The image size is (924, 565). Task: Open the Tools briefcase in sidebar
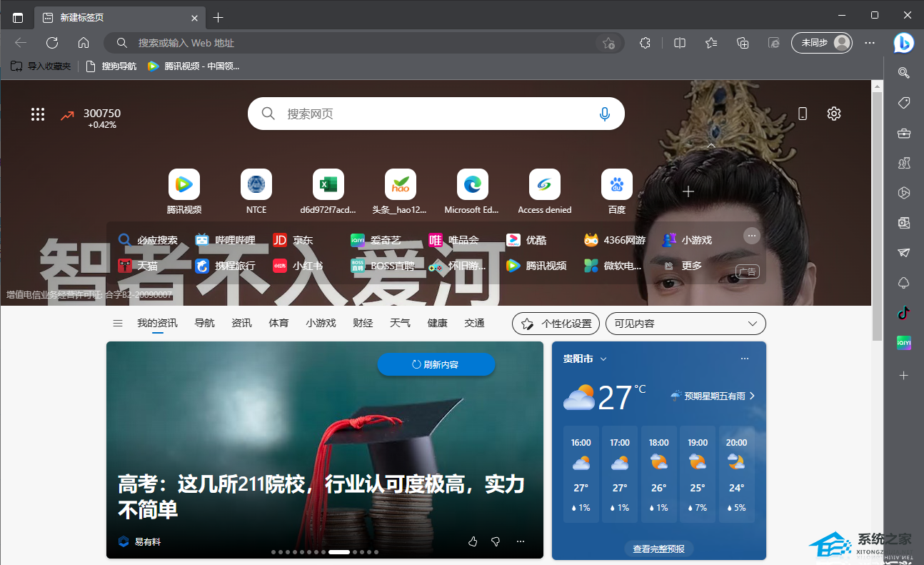(x=903, y=133)
